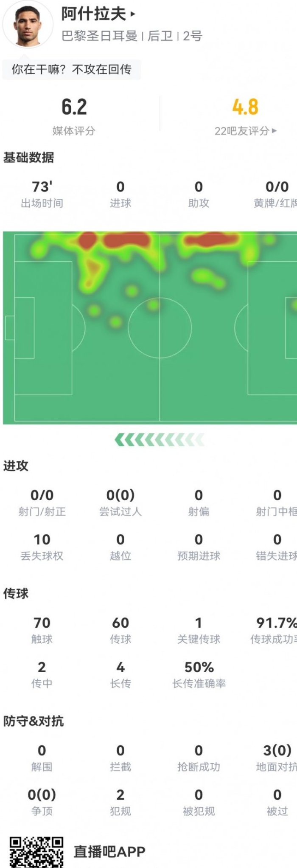Tap the 丢失球权 stat showing 10

coord(42,547)
